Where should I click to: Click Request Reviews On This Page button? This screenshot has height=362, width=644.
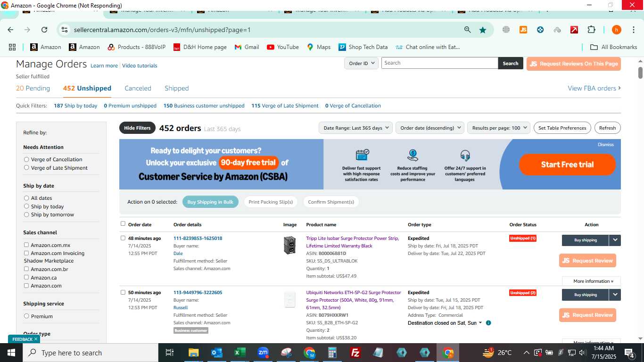pos(573,64)
